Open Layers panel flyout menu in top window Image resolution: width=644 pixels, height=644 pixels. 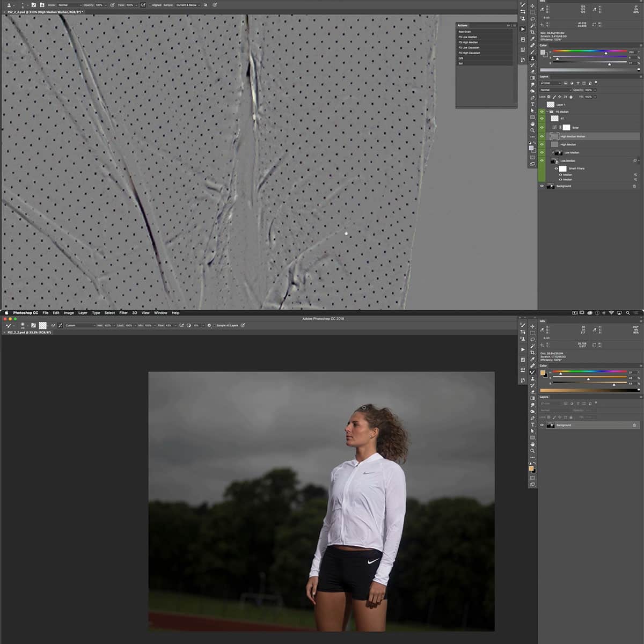pos(641,77)
